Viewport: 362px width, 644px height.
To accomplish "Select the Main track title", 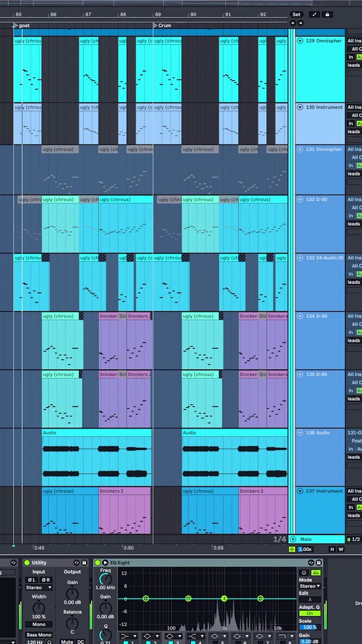I will [x=306, y=539].
